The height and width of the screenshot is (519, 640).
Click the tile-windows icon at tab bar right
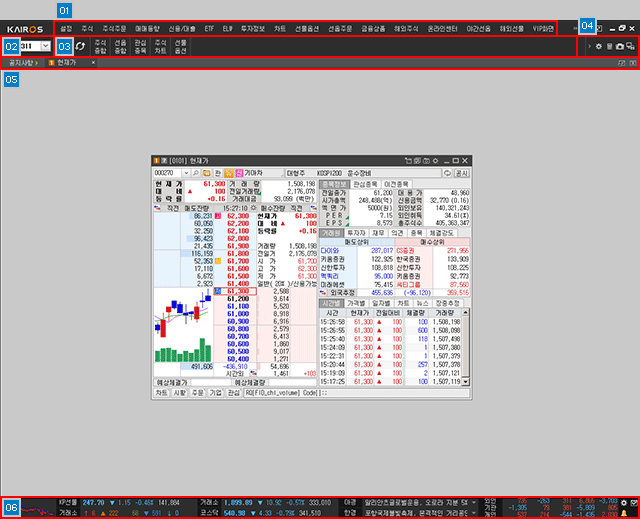[x=622, y=63]
